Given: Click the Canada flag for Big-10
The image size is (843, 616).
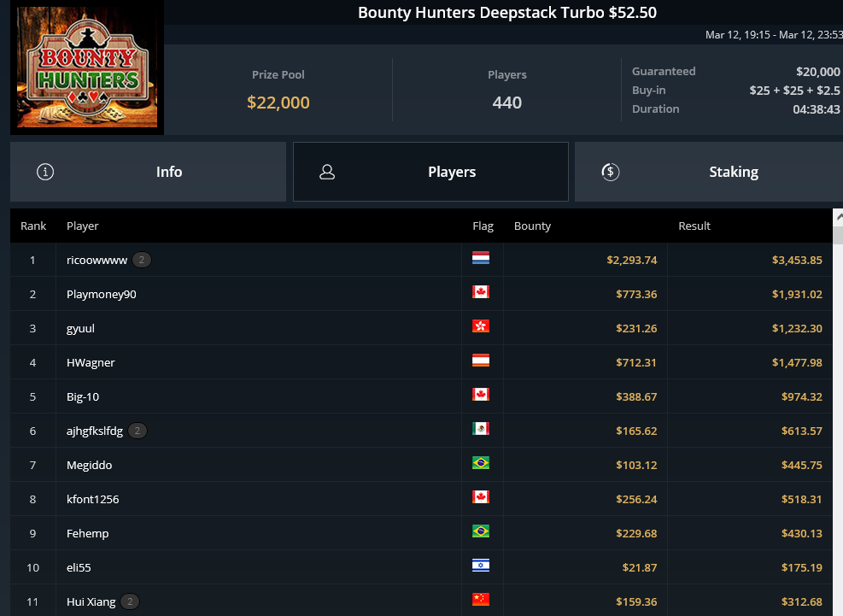Looking at the screenshot, I should coord(481,395).
